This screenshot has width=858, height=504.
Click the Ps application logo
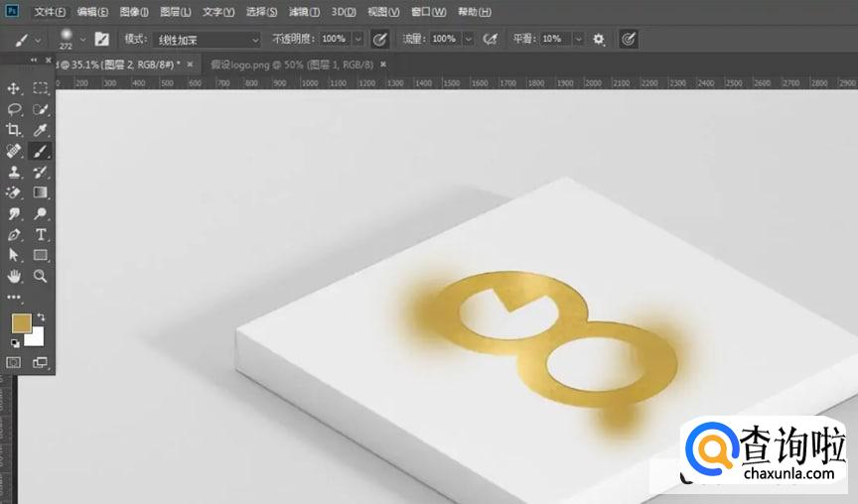click(x=12, y=11)
